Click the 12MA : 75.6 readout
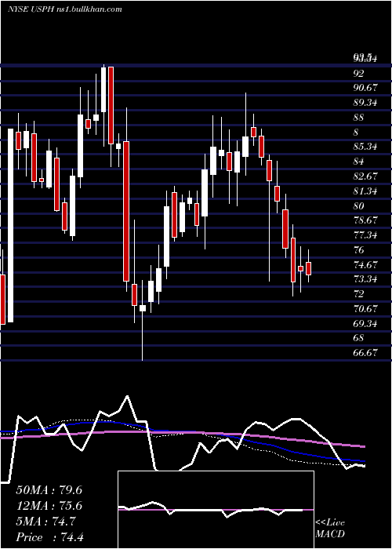 point(49,506)
